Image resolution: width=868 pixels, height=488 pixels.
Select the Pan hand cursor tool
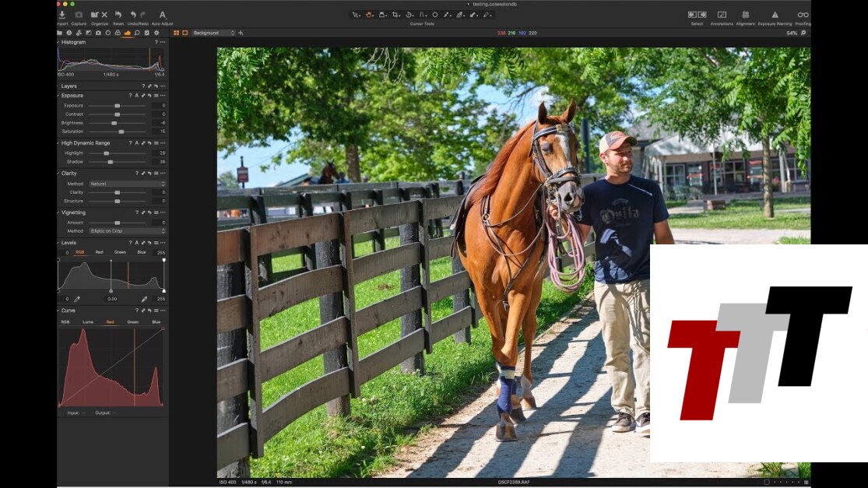click(x=369, y=15)
